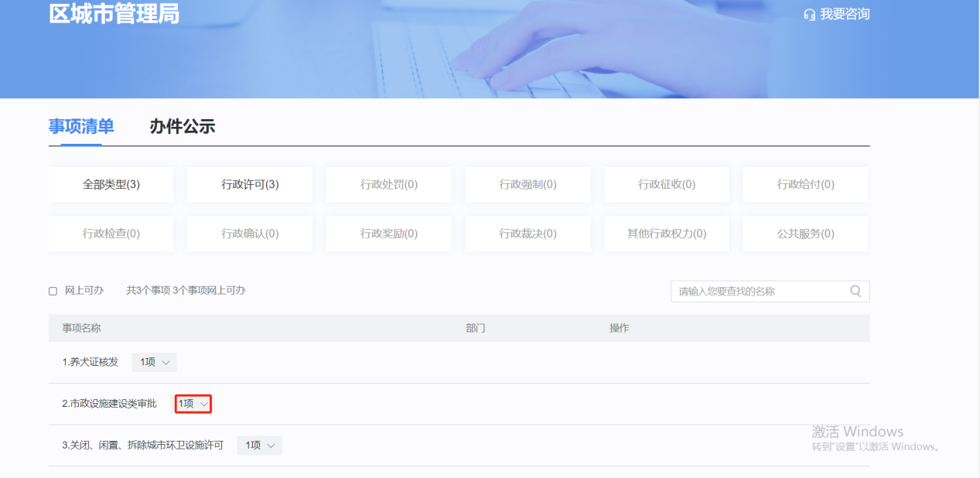Expand the 关闭、闲置、拆除城市环卫设施许可 list
The image size is (980, 478).
coord(259,445)
